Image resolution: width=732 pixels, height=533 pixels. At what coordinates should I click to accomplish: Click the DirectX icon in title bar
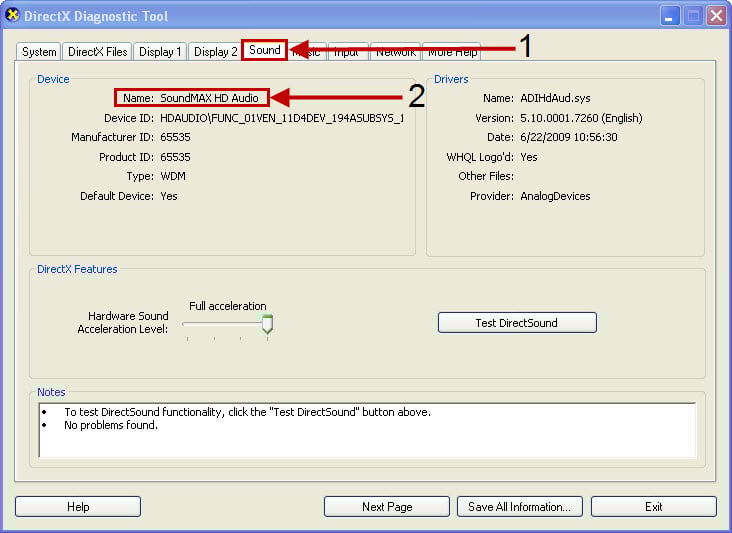click(13, 15)
